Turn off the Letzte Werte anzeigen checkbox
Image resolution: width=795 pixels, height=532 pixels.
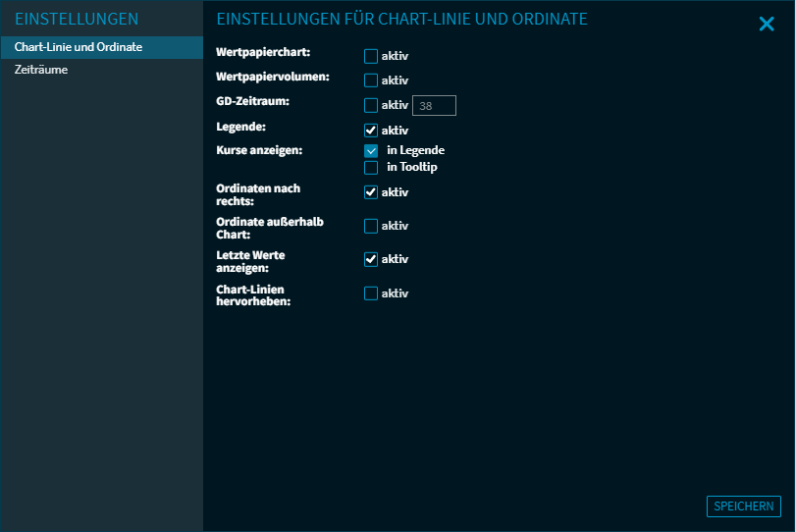(371, 259)
